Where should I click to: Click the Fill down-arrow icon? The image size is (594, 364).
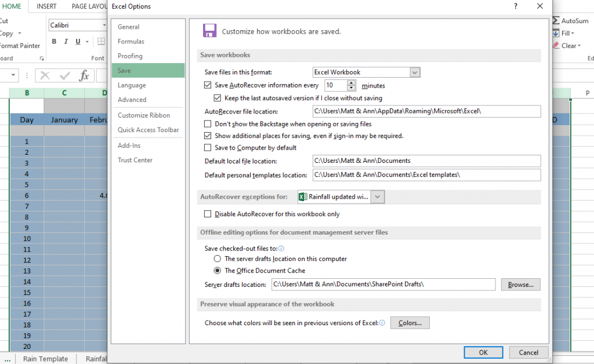coord(556,33)
